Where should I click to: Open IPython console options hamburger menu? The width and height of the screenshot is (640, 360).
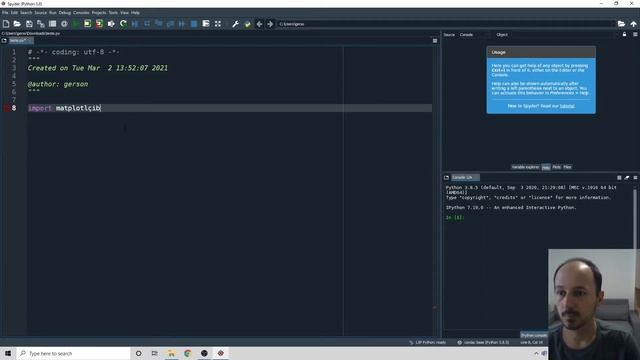635,178
